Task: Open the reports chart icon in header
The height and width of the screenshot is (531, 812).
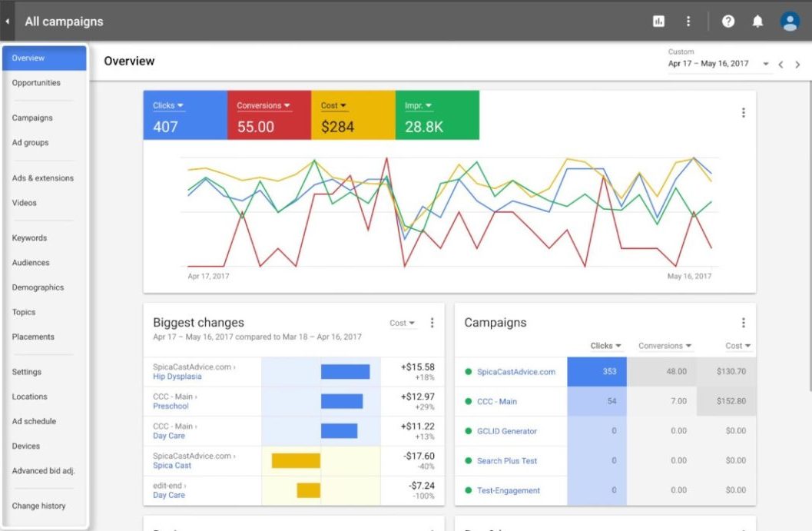Action: point(658,22)
